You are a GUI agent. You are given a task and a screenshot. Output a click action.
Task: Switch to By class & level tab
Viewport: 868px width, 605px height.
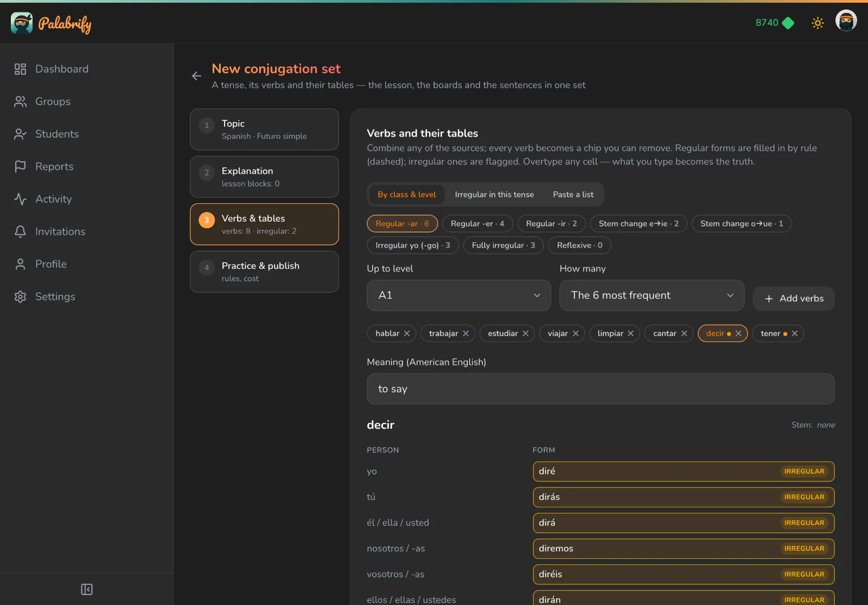click(x=407, y=195)
